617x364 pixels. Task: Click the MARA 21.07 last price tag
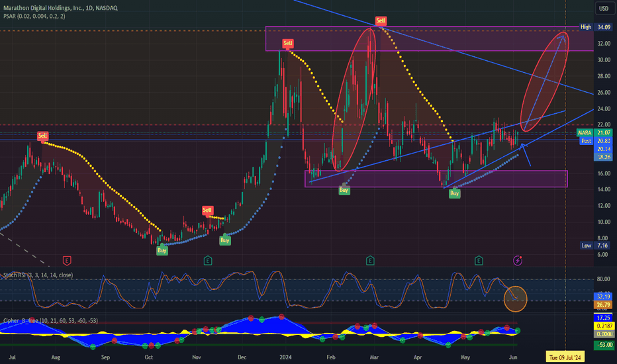594,132
